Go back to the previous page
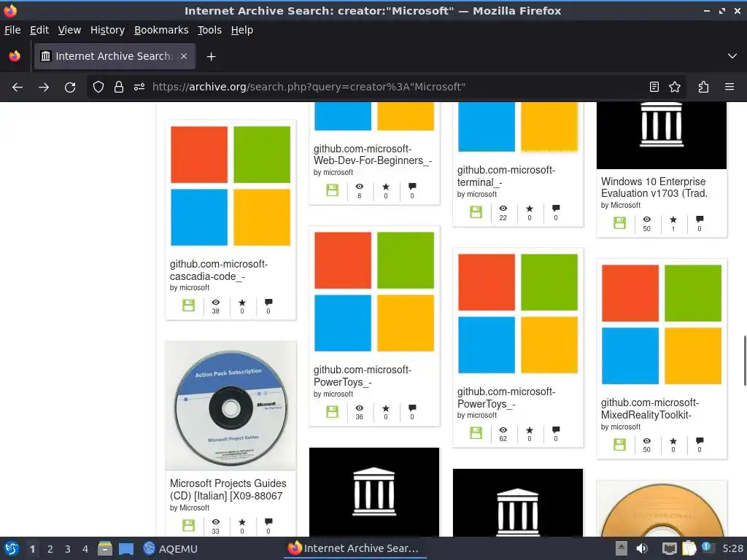 [18, 87]
